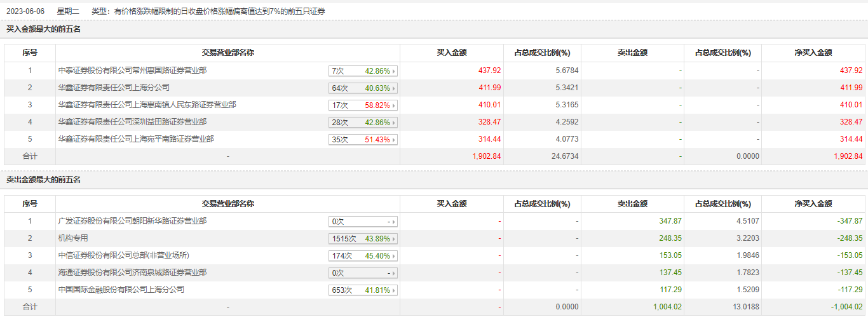Click the small arrow beside 17次 58.82%
The height and width of the screenshot is (317, 868).
coord(394,105)
